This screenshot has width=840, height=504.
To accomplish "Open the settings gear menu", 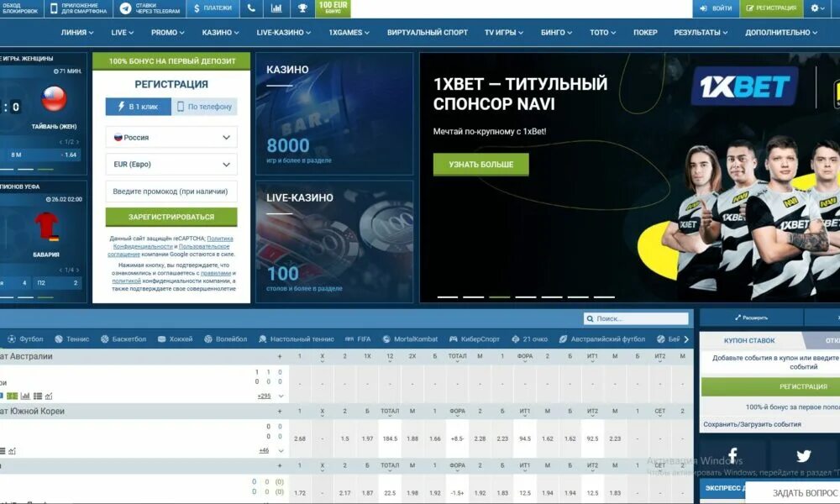I will click(x=817, y=8).
